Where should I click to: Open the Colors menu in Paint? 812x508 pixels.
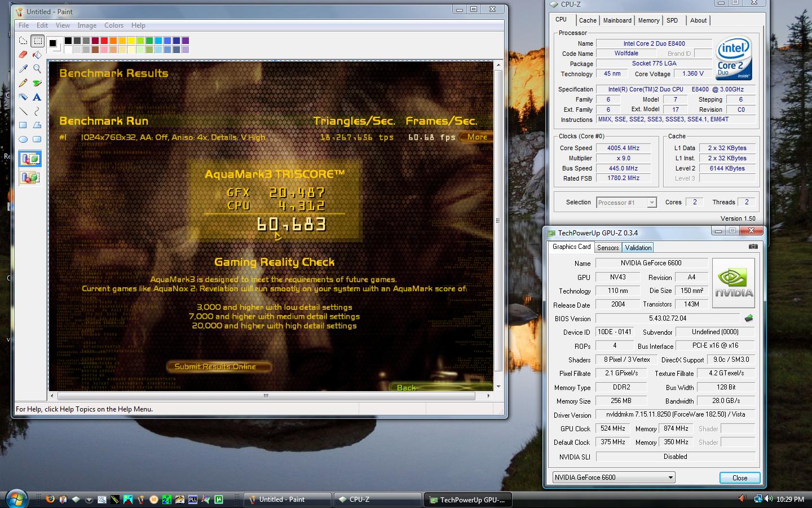(113, 25)
